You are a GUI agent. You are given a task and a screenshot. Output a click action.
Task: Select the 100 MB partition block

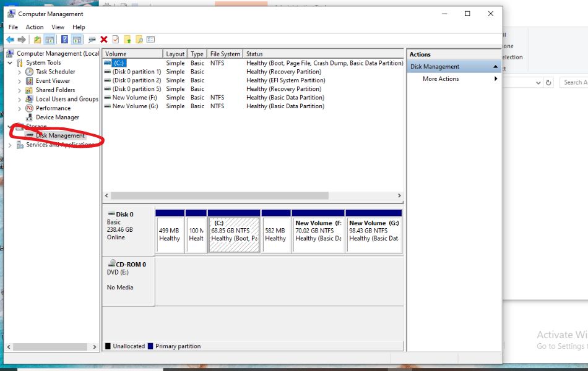click(x=196, y=232)
